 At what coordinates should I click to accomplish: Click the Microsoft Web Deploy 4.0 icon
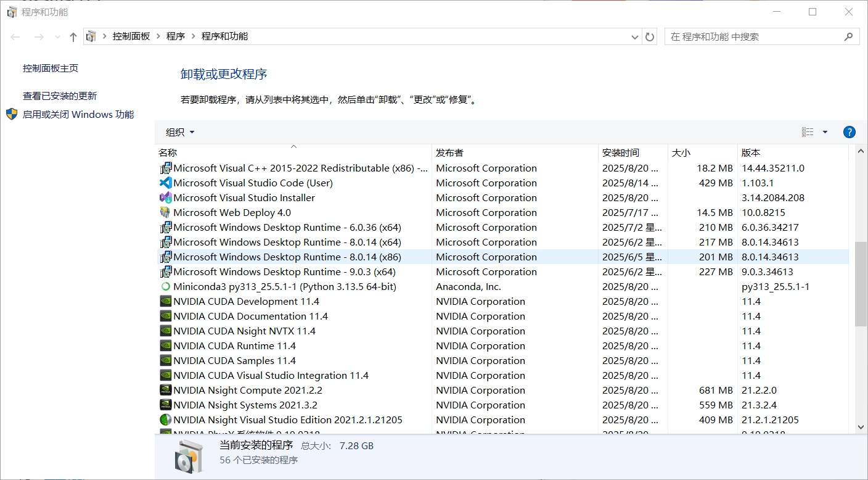click(165, 212)
